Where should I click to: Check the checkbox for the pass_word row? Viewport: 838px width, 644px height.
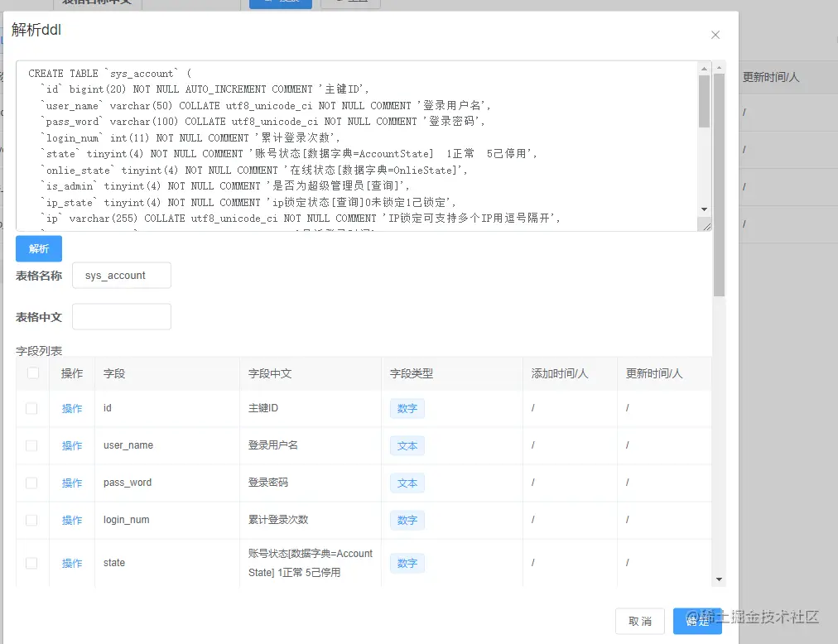[x=31, y=483]
